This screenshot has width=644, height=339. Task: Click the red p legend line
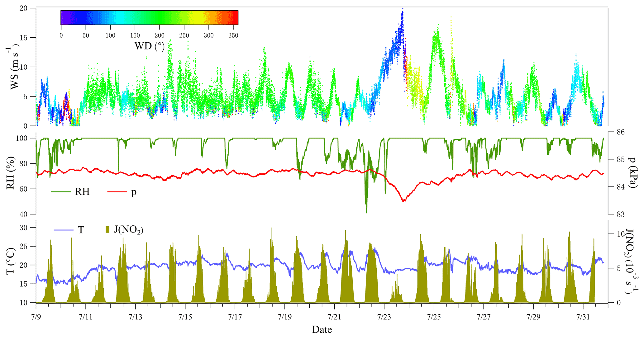(117, 192)
